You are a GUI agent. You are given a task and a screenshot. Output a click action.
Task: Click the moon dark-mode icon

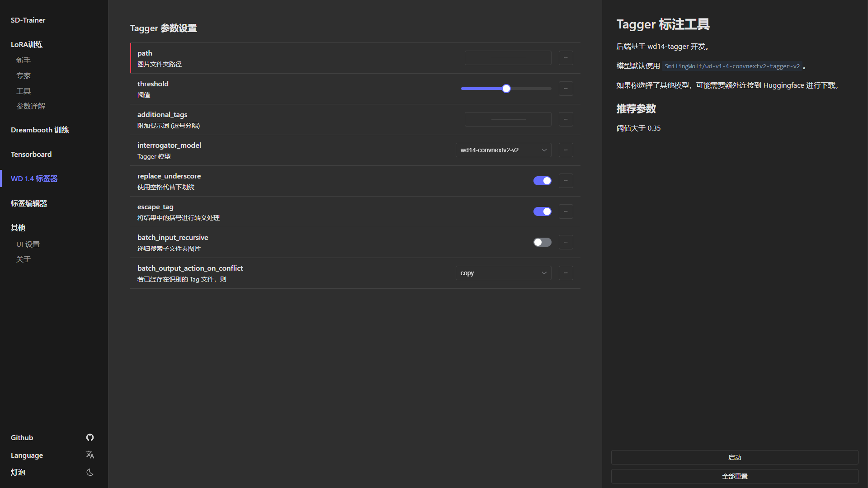pos(90,472)
